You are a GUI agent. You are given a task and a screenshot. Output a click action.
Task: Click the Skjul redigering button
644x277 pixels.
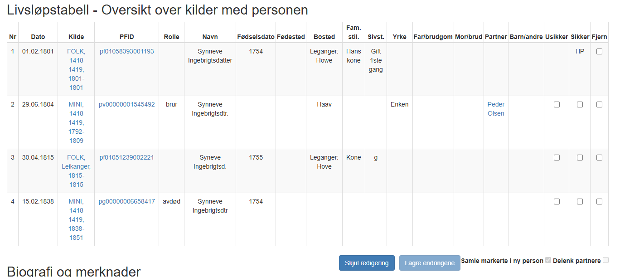point(367,263)
